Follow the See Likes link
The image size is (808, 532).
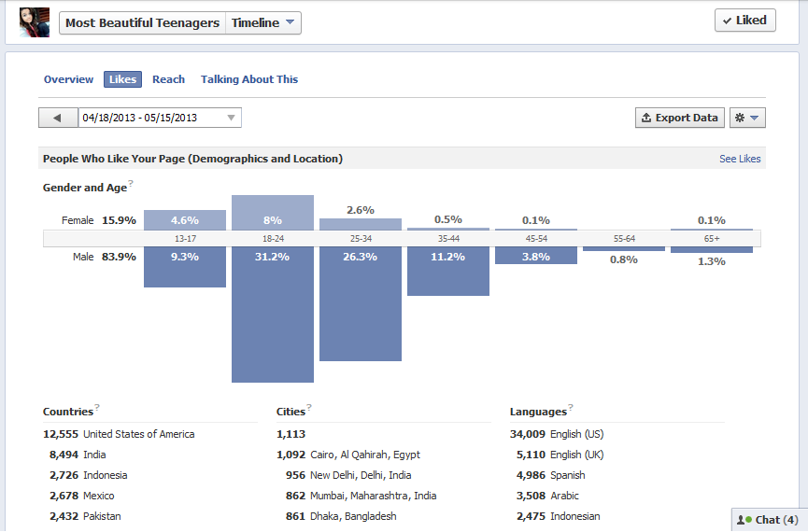pyautogui.click(x=740, y=159)
